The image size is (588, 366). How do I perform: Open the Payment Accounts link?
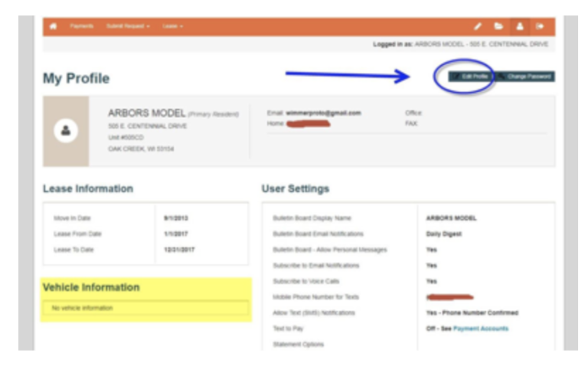(480, 328)
